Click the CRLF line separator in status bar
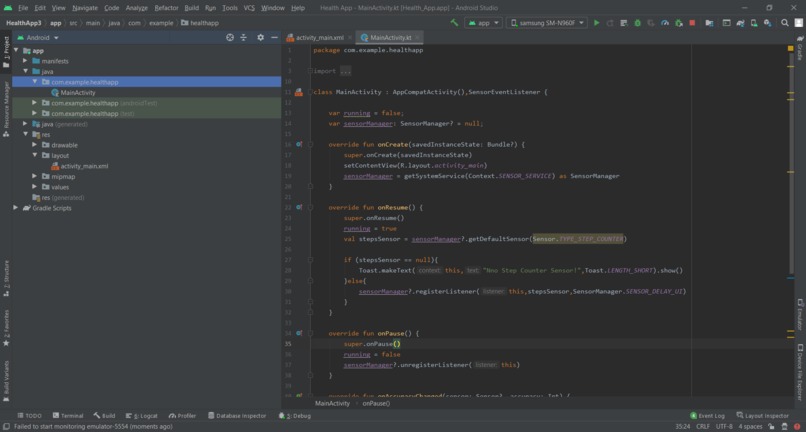 point(703,426)
